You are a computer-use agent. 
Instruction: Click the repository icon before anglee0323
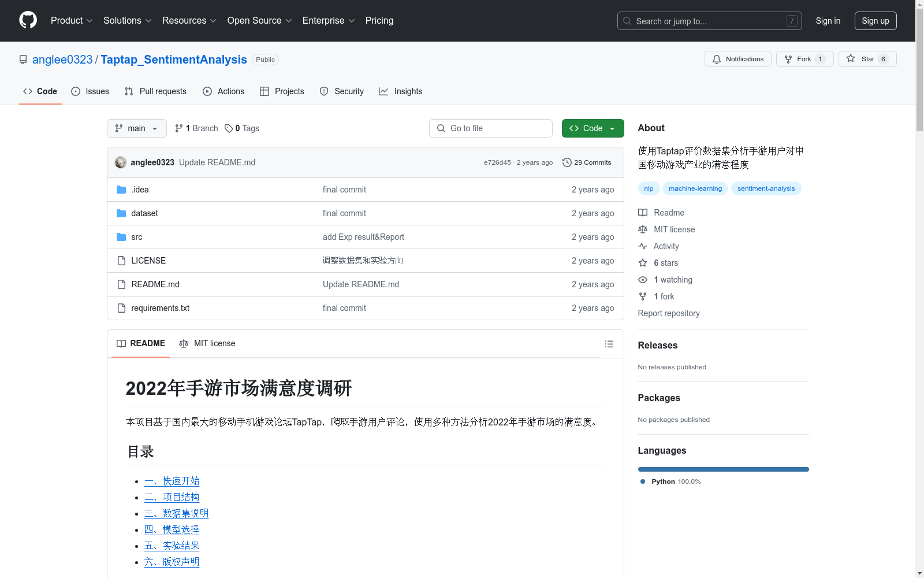click(23, 60)
